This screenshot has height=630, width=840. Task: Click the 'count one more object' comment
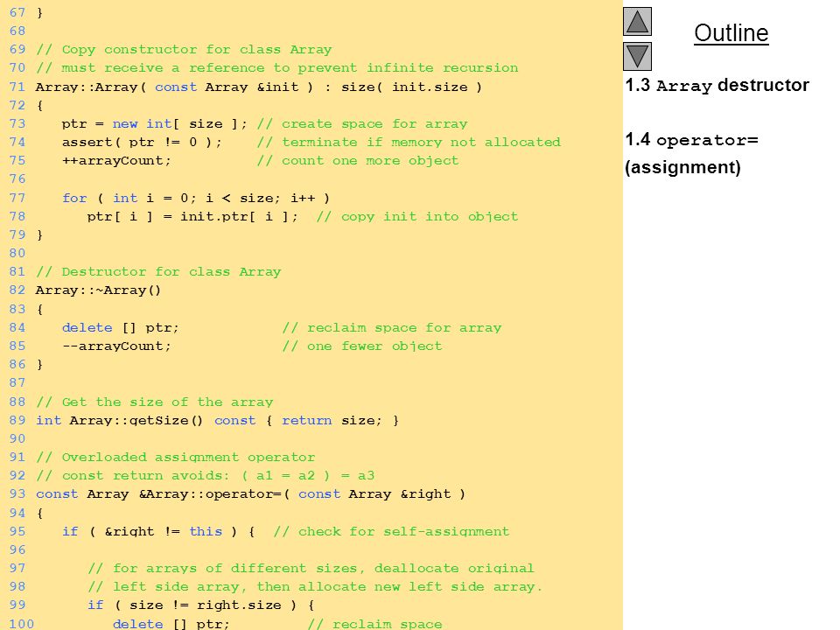[x=357, y=161]
